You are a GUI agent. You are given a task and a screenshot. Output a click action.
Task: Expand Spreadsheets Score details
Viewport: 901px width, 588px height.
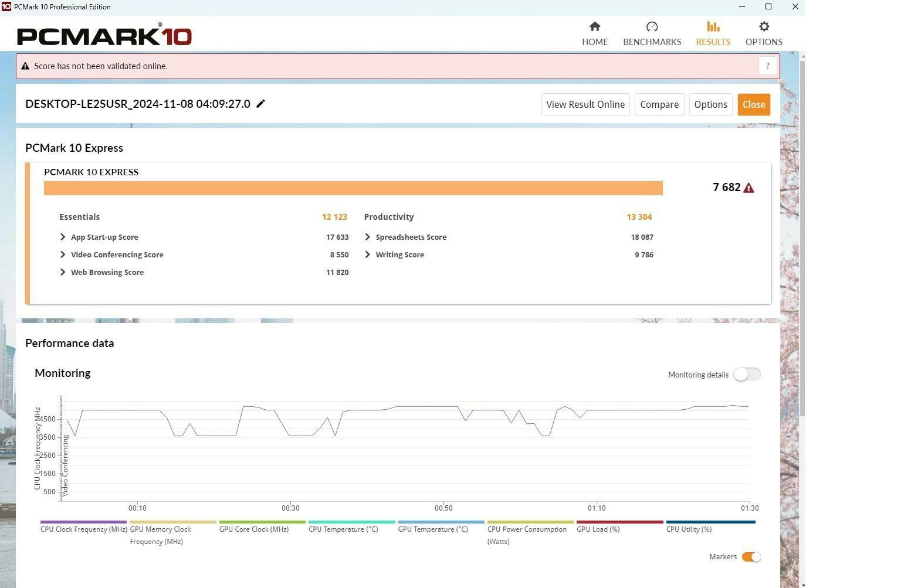[368, 237]
